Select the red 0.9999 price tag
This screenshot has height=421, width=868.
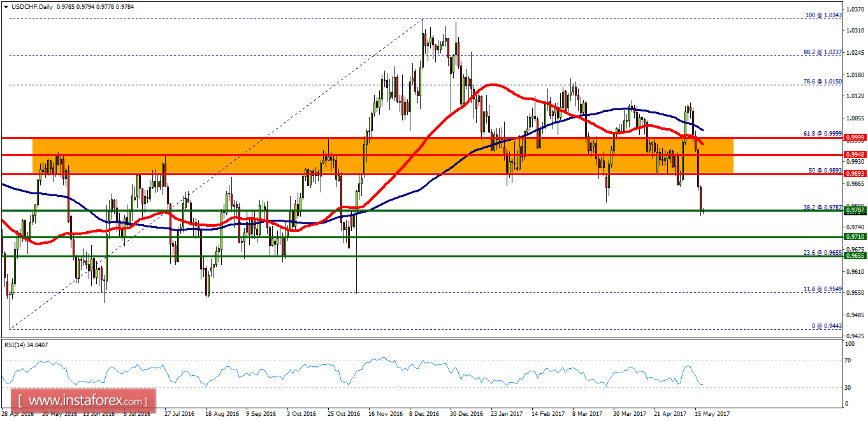click(x=854, y=138)
